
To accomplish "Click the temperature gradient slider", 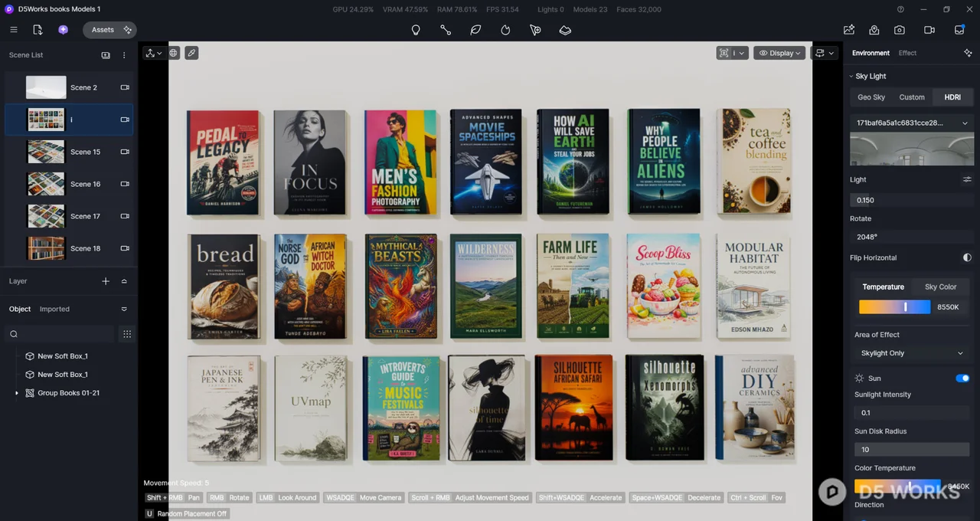I will 894,306.
